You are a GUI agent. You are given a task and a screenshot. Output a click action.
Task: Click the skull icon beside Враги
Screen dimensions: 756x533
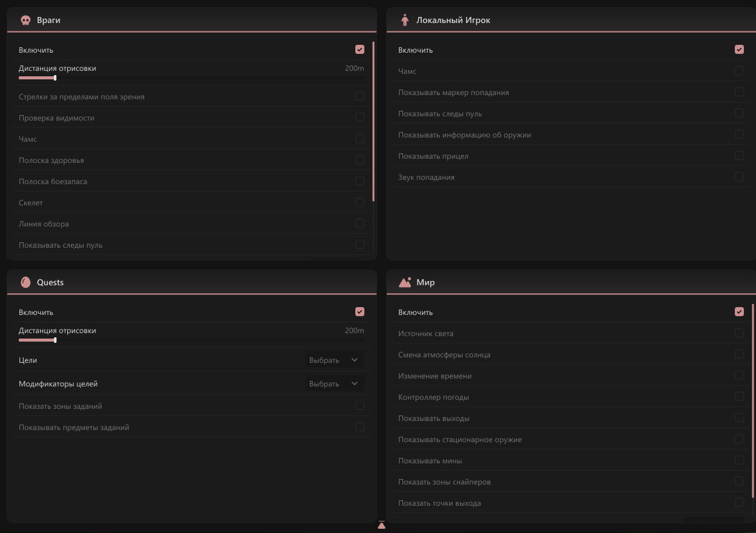pyautogui.click(x=25, y=20)
